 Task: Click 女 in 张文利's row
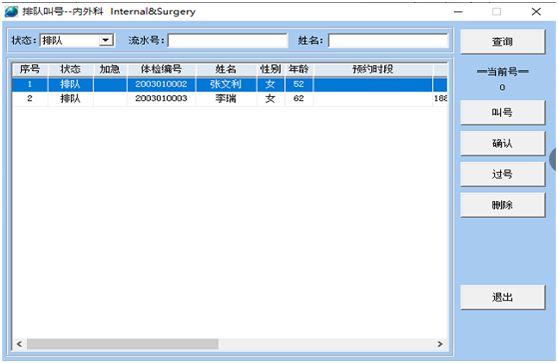(x=270, y=84)
